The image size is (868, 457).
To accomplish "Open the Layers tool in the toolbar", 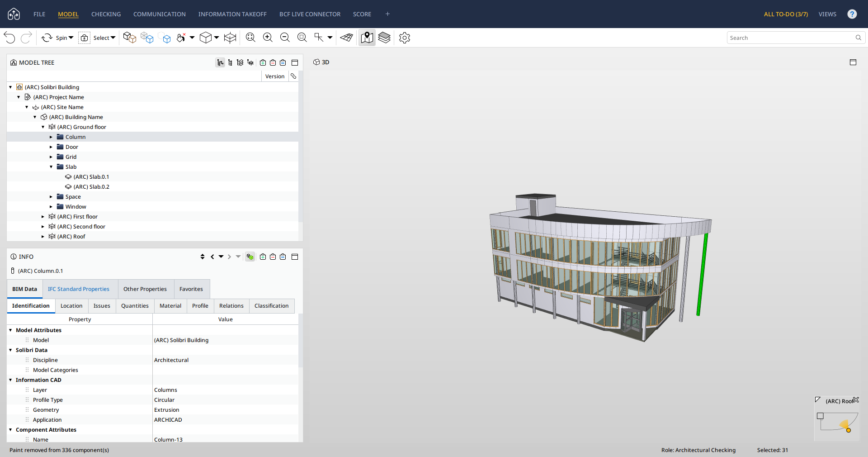I will click(x=384, y=38).
